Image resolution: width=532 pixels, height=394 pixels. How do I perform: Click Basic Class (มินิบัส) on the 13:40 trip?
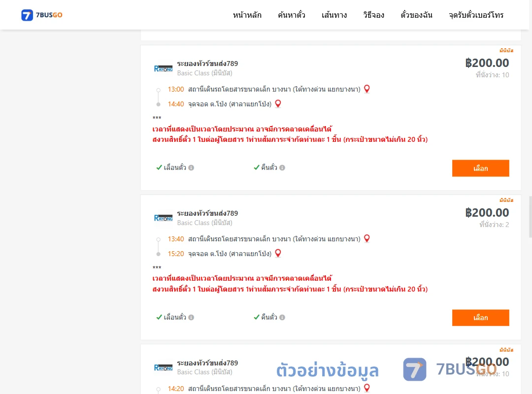click(204, 223)
